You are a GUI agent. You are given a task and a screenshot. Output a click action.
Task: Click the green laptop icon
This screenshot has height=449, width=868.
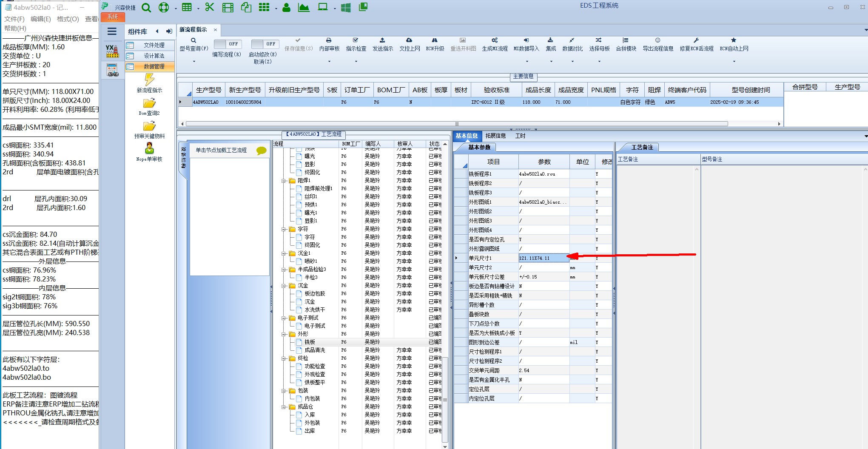coord(323,7)
